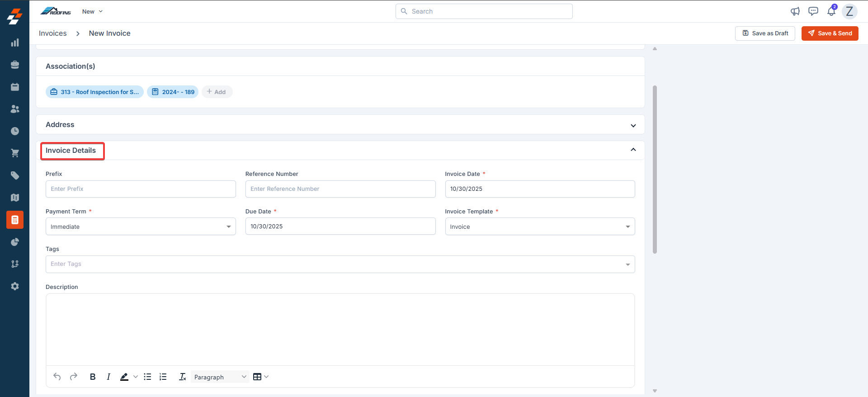Open the notifications bell icon
868x397 pixels.
(831, 11)
